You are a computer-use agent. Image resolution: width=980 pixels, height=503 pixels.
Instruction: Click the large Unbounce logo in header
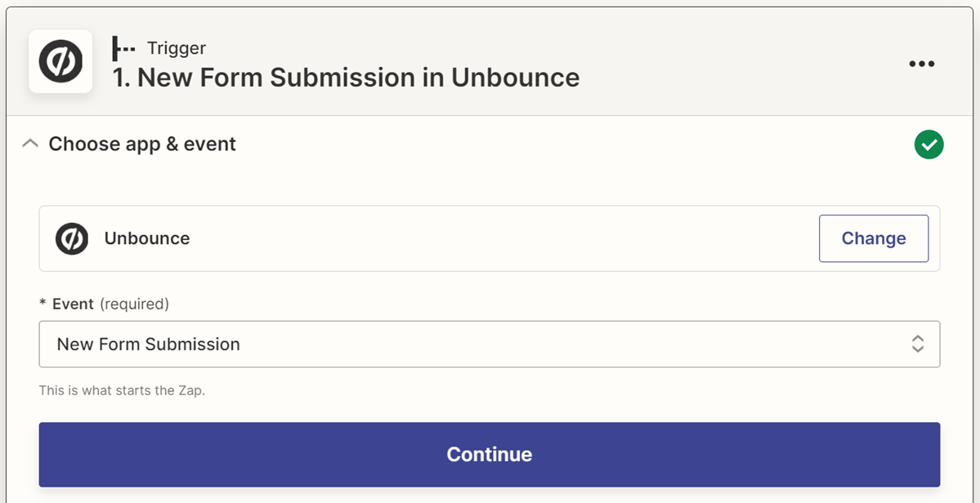[x=60, y=62]
